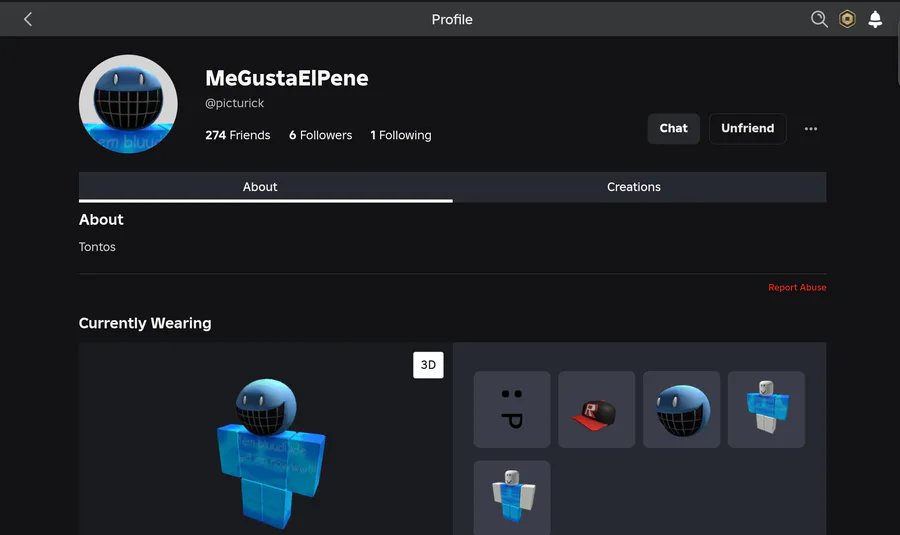Click the MeGustaElPene display name
Viewport: 900px width, 535px height.
(x=286, y=78)
